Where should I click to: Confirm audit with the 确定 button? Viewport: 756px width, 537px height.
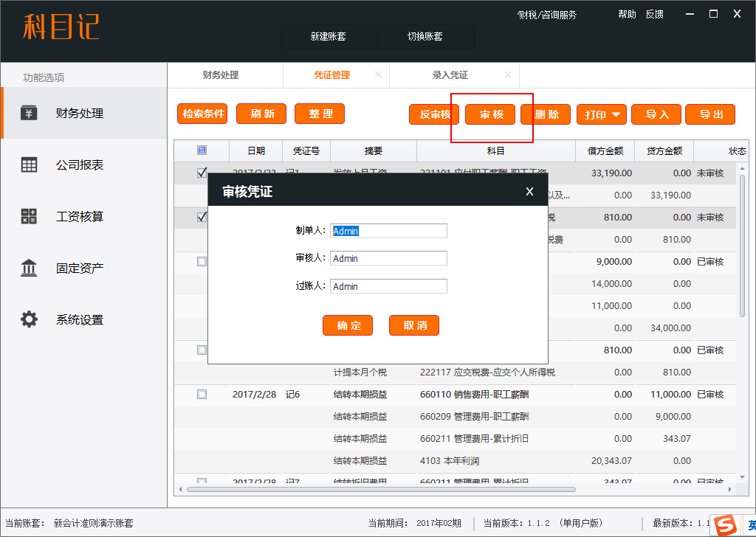point(348,325)
